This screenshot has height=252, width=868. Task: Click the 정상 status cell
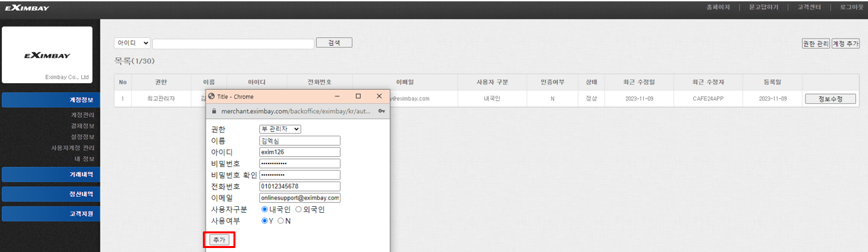coord(591,98)
